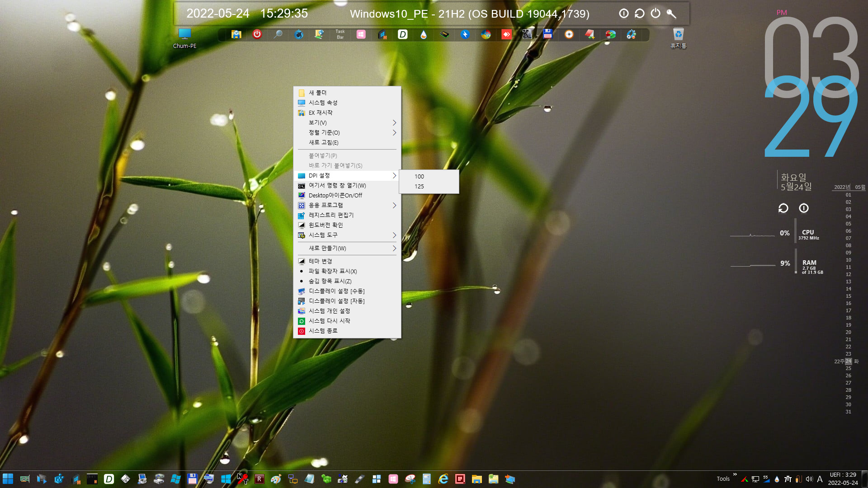Toggle input language indicator A in tray
This screenshot has height=488, width=868.
[820, 479]
